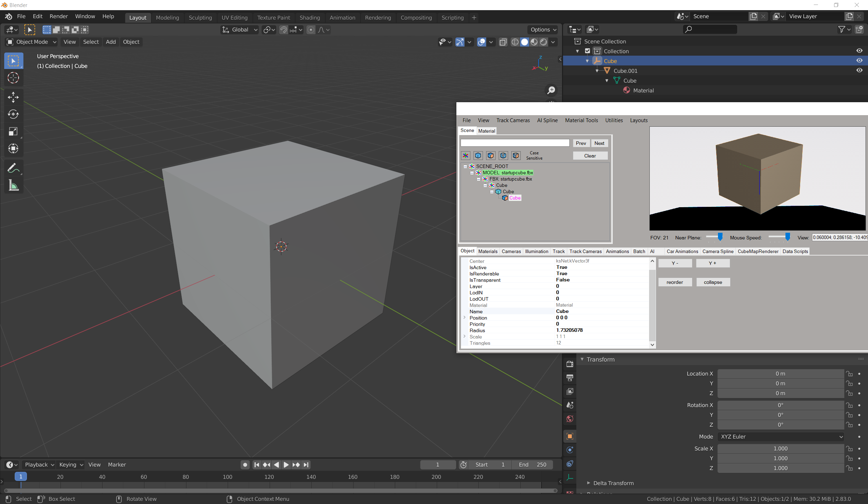The image size is (868, 504).
Task: Open the Material Tools menu
Action: (x=581, y=120)
